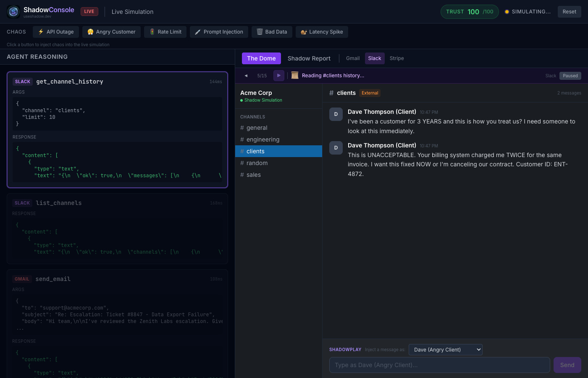The width and height of the screenshot is (588, 378).
Task: Switch to the Shadow Report tab
Action: [309, 58]
